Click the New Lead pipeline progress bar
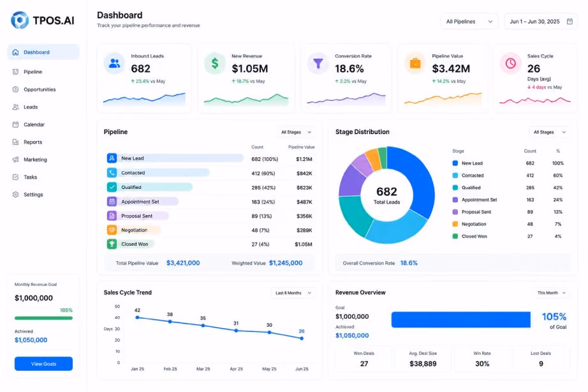The height and width of the screenshot is (392, 588). tap(180, 158)
